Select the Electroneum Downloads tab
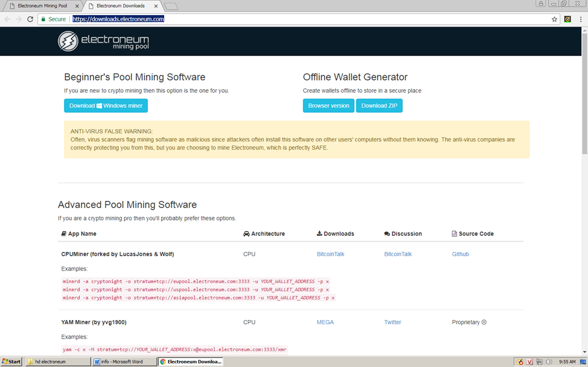This screenshot has width=588, height=367. click(x=121, y=6)
